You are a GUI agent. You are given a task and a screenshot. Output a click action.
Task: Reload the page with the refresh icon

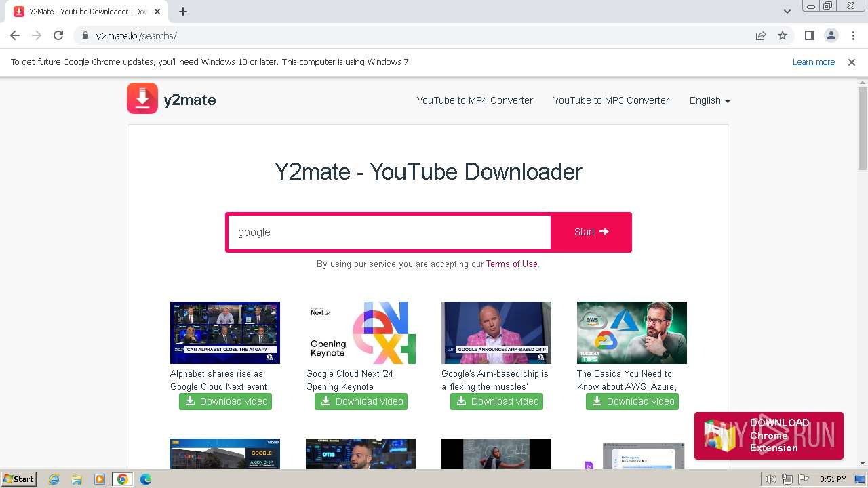pos(58,36)
